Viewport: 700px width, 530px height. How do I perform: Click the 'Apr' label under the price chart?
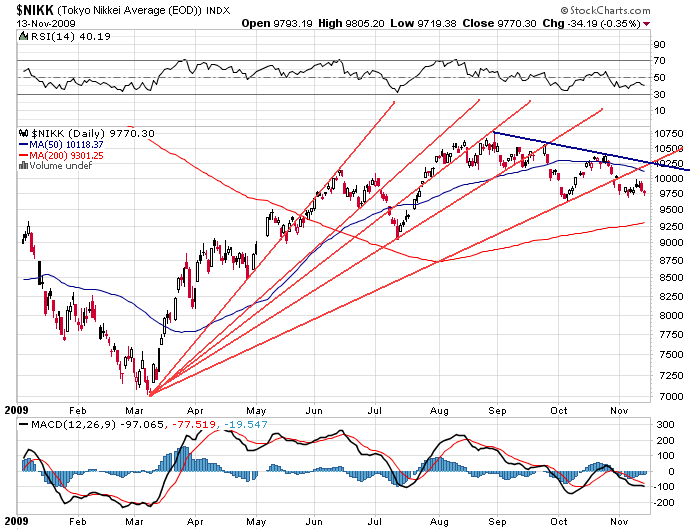click(195, 410)
